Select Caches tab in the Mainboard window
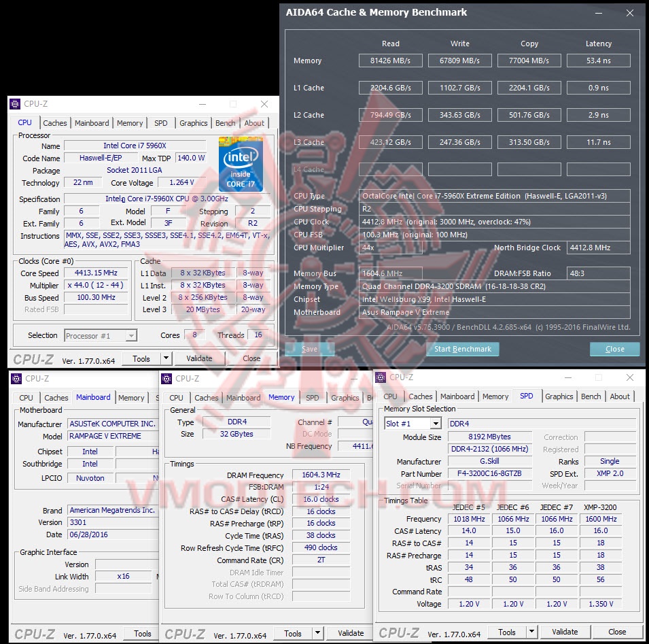649x644 pixels. click(x=56, y=398)
